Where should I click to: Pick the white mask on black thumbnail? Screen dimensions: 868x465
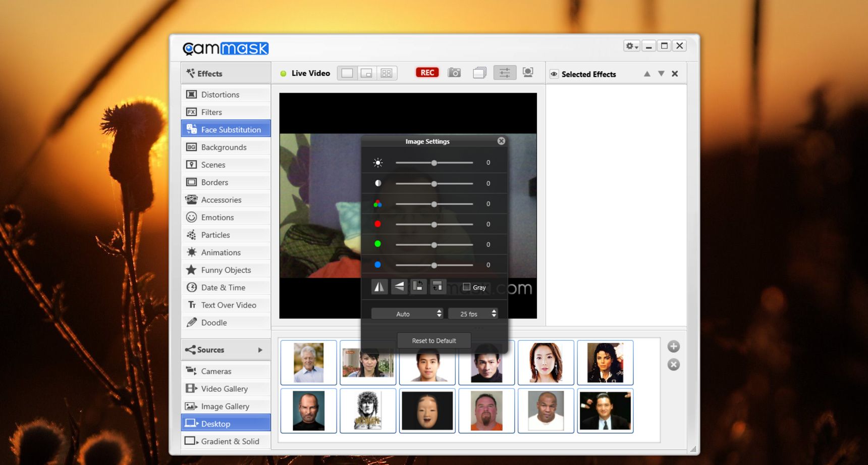point(427,410)
